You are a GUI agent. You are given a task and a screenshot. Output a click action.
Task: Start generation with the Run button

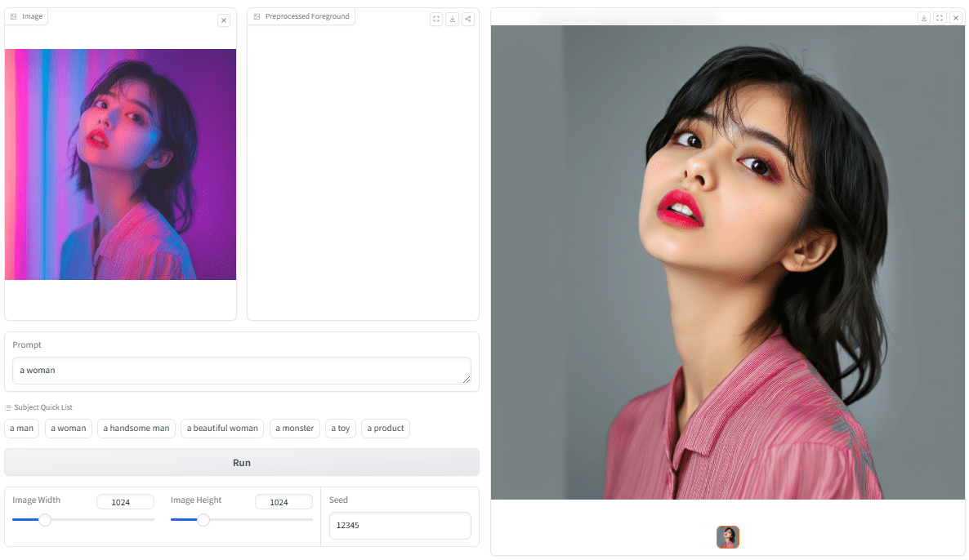[242, 462]
